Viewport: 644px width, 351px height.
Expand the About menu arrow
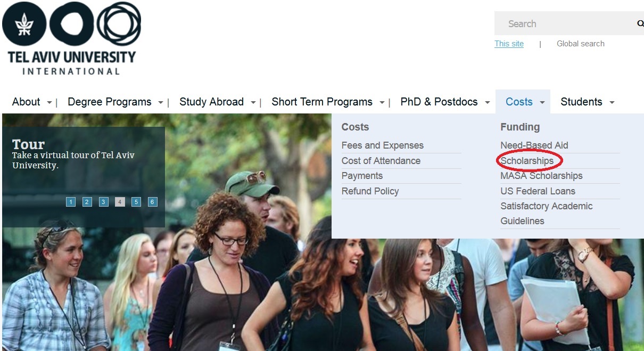[49, 102]
